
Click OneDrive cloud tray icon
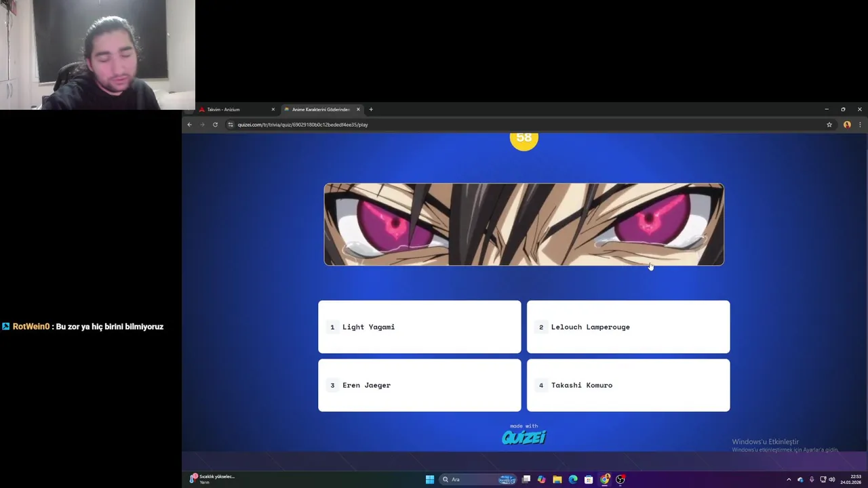(800, 479)
